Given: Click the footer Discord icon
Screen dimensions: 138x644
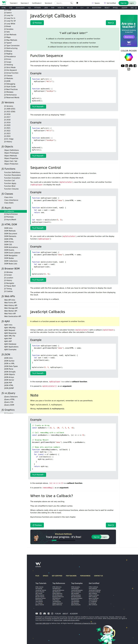Looking at the screenshot, I should click(45, 614).
